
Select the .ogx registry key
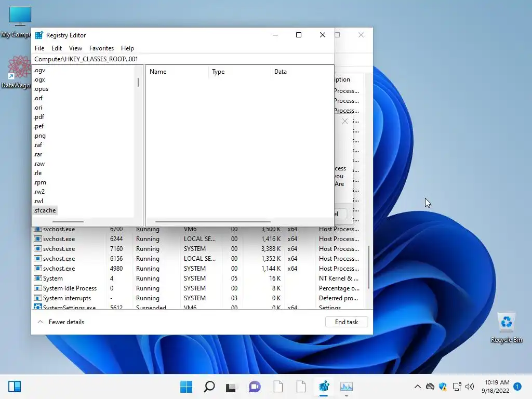pyautogui.click(x=39, y=79)
